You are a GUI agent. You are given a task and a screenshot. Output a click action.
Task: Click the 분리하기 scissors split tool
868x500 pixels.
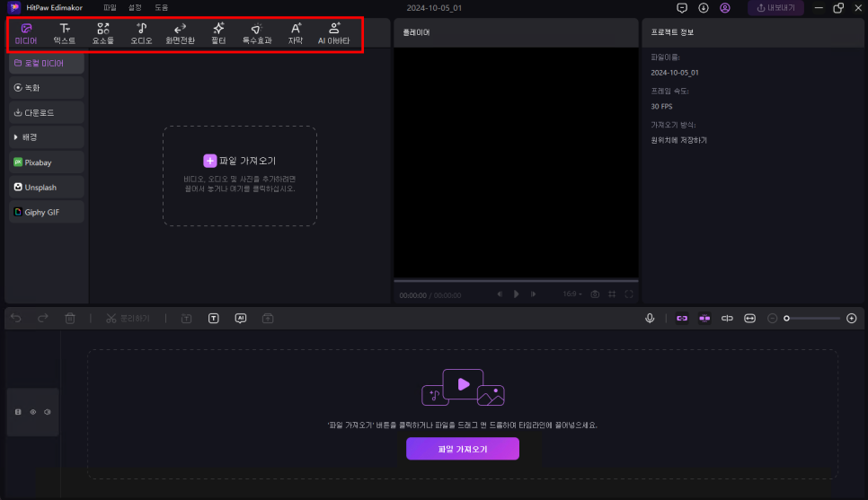point(128,319)
